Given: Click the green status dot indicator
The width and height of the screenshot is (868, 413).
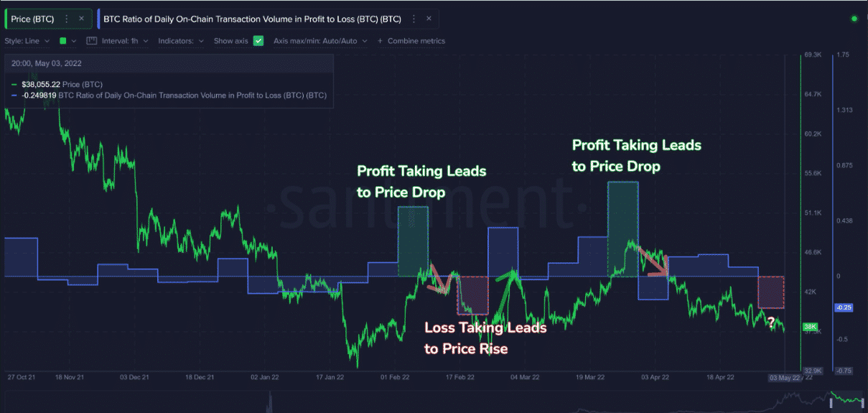Looking at the screenshot, I should (x=854, y=19).
